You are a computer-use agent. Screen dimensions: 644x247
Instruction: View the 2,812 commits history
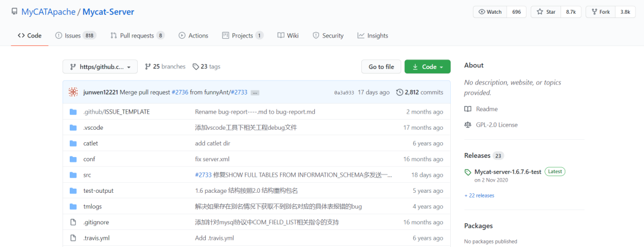point(420,93)
